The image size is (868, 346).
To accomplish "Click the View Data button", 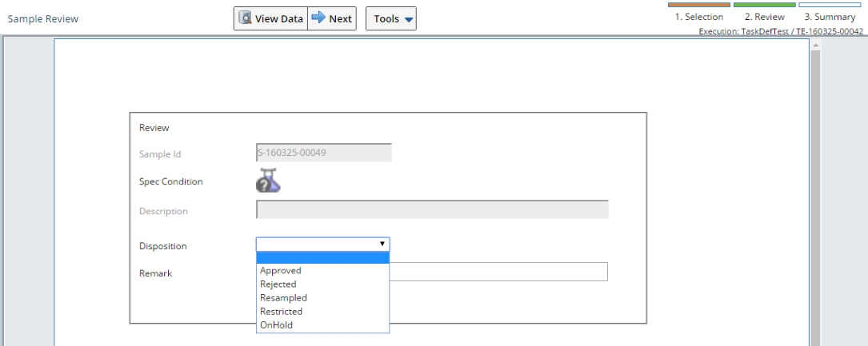I will click(x=270, y=18).
